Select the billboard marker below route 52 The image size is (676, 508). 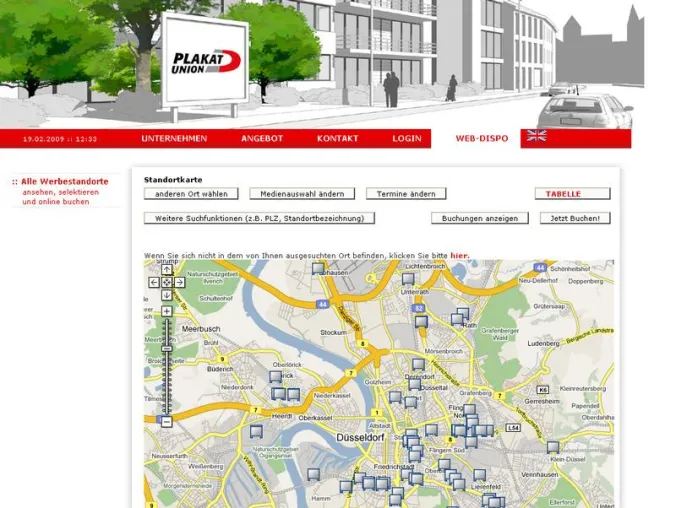pyautogui.click(x=421, y=322)
